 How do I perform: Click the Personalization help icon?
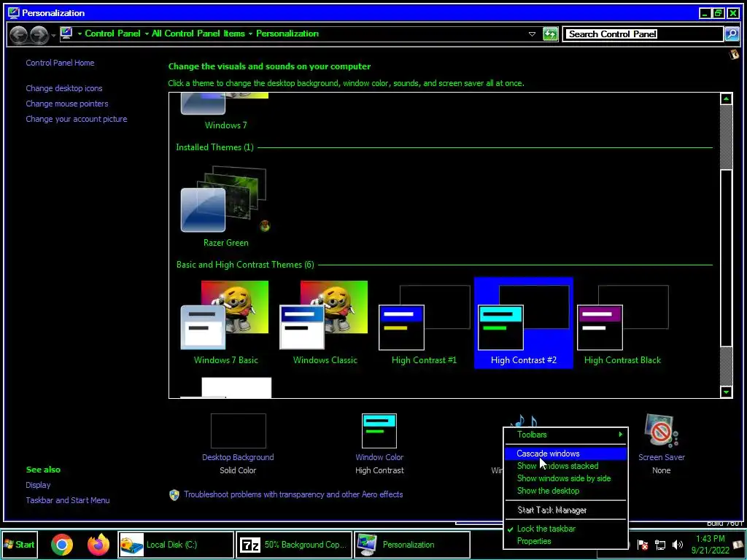[734, 54]
